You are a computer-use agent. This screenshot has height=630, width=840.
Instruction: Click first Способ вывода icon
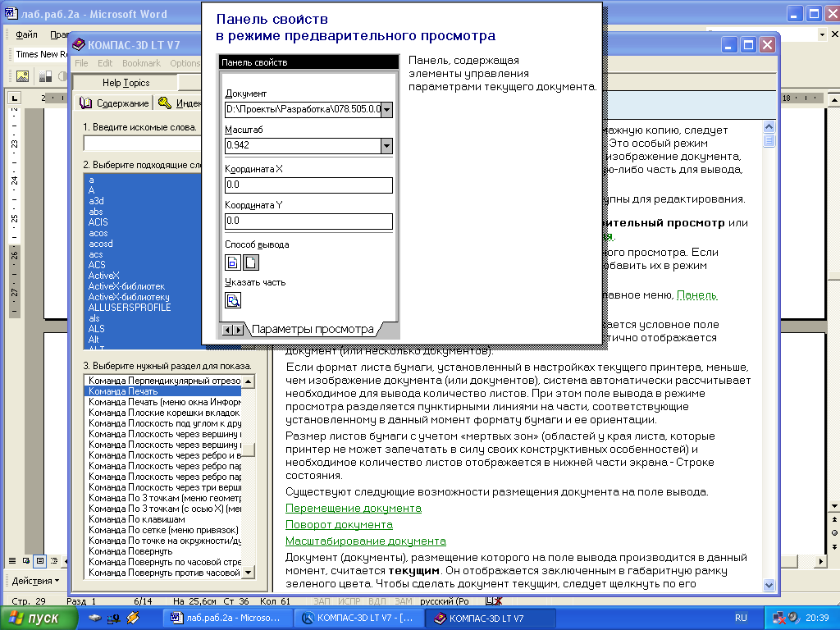point(232,262)
